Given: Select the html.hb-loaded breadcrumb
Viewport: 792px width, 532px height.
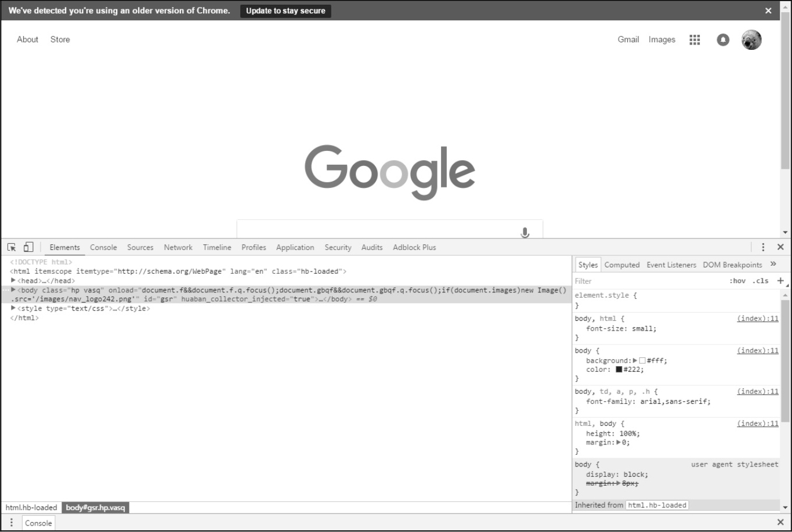Looking at the screenshot, I should (31, 508).
